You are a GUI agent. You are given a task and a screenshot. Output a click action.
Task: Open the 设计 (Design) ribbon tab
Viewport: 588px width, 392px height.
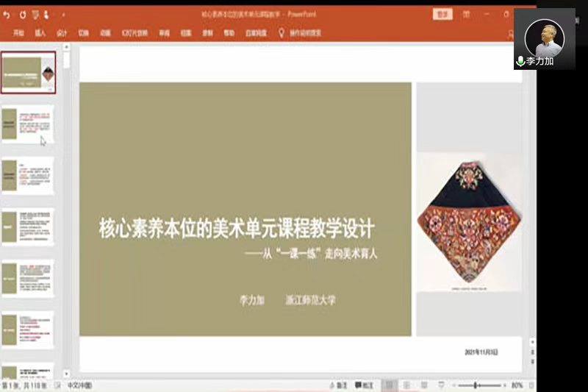[62, 33]
